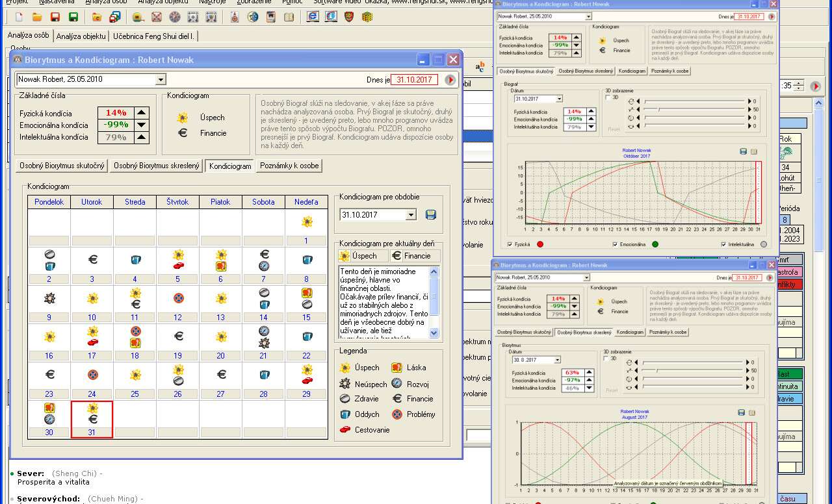Click the green floppy disk toolbar icon
The height and width of the screenshot is (504, 832).
(73, 17)
